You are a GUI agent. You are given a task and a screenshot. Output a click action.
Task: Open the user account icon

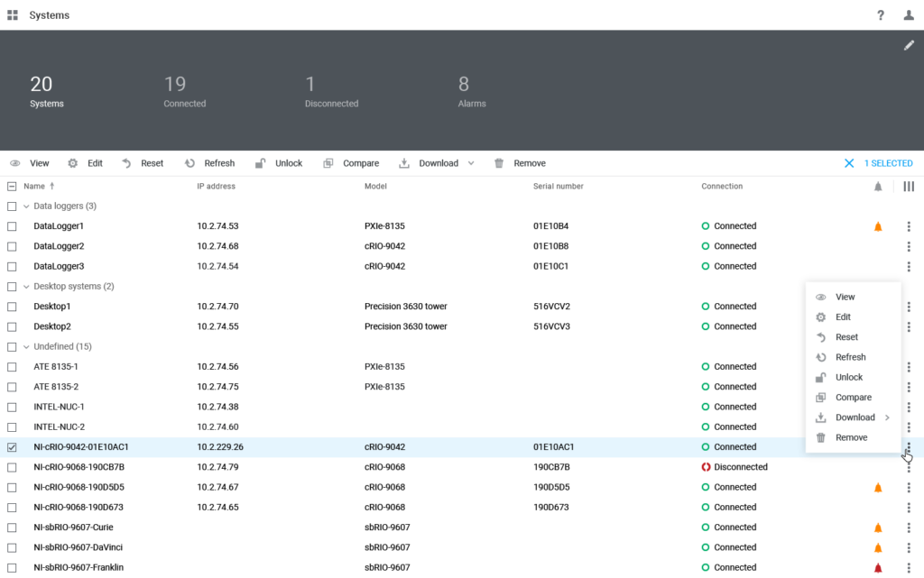click(x=909, y=15)
